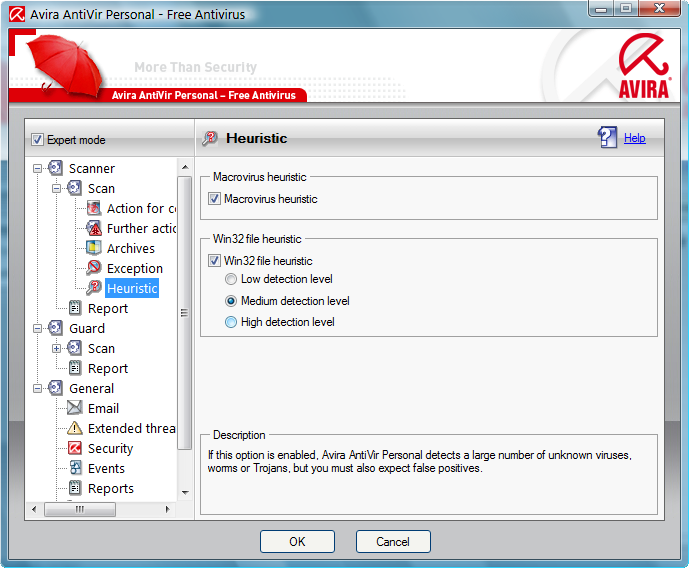
Task: Click the Action for concerning files icon
Action: click(x=94, y=208)
